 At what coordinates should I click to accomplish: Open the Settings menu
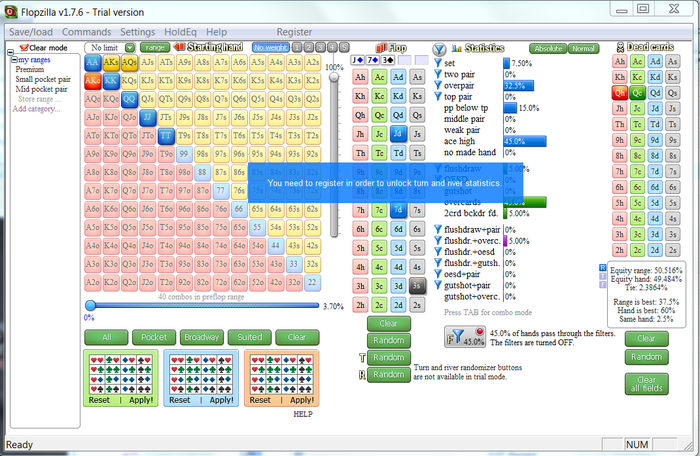click(x=138, y=32)
